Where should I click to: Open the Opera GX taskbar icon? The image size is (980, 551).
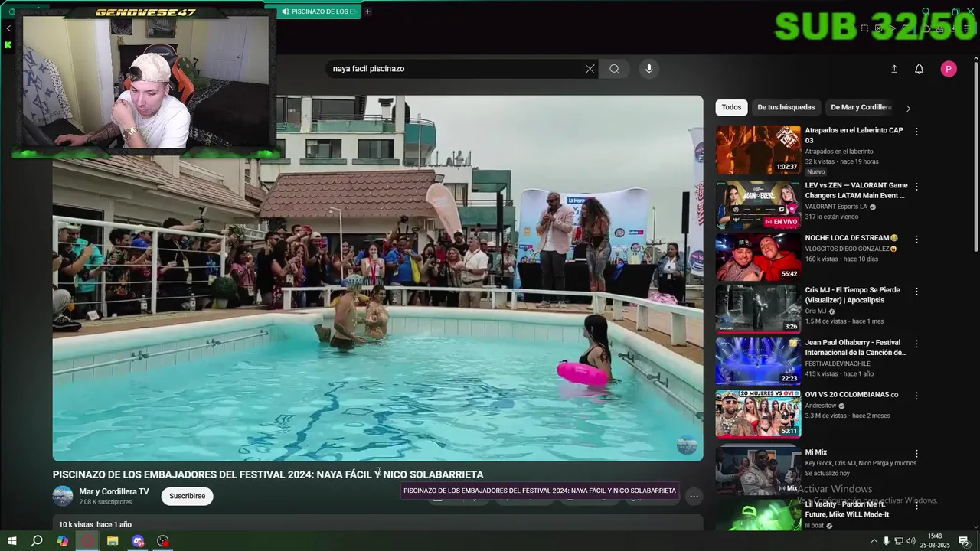tap(88, 541)
